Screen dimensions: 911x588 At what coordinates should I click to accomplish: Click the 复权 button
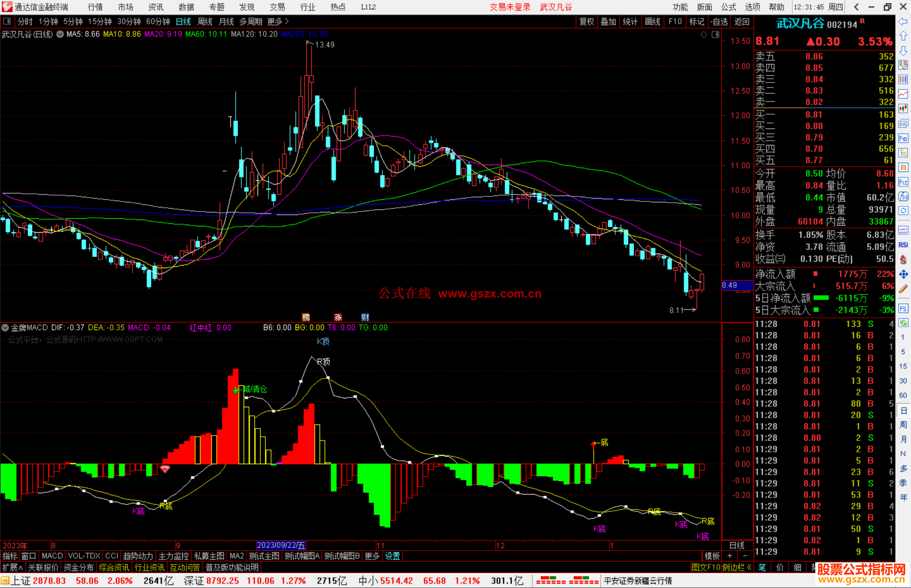tap(586, 21)
